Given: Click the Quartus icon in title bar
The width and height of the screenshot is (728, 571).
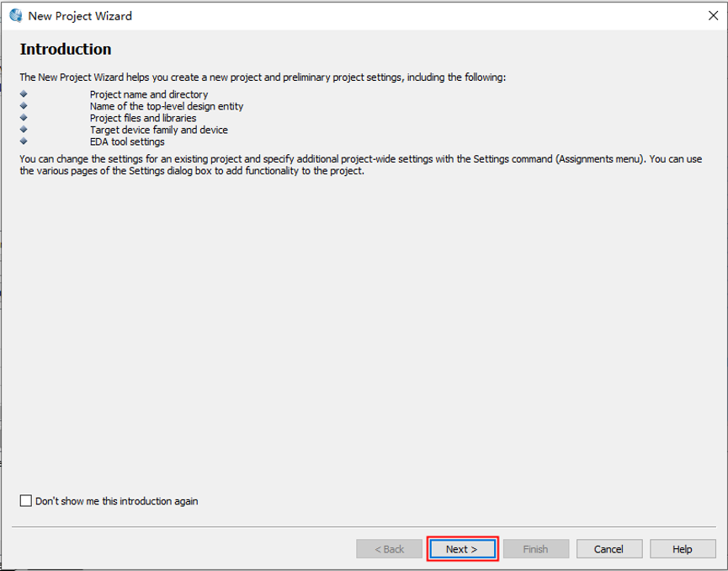Looking at the screenshot, I should (15, 15).
